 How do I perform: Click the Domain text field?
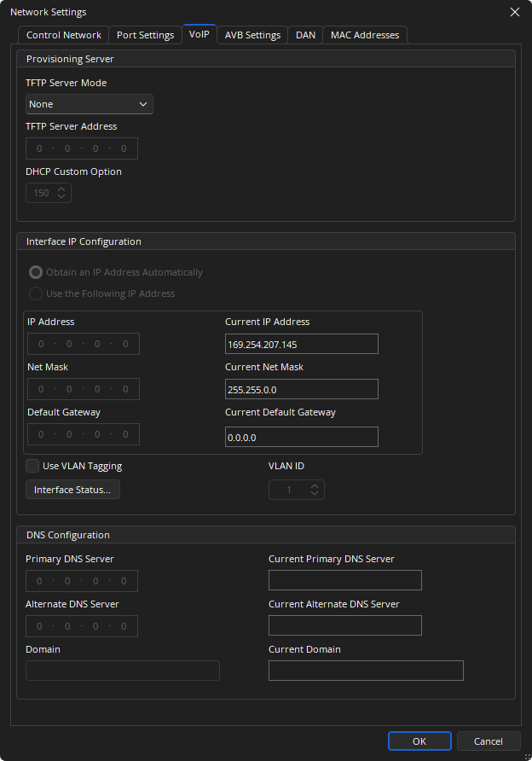click(x=123, y=671)
